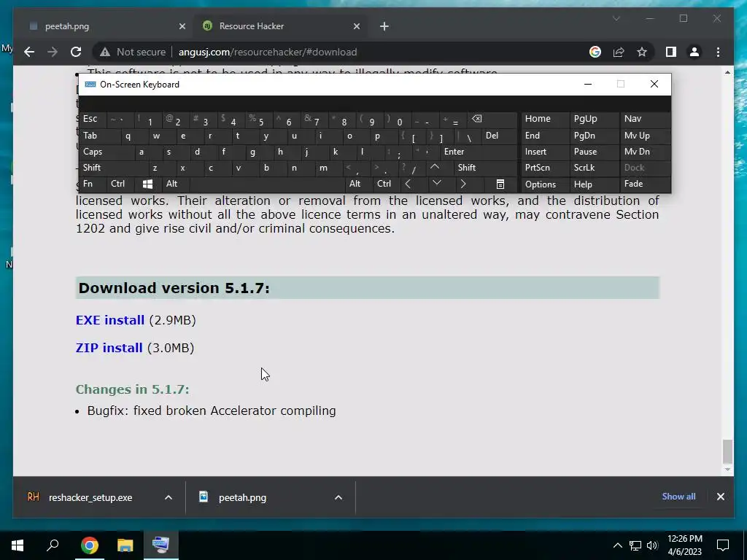747x560 pixels.
Task: Click Help on the On-Screen Keyboard
Action: click(x=594, y=184)
